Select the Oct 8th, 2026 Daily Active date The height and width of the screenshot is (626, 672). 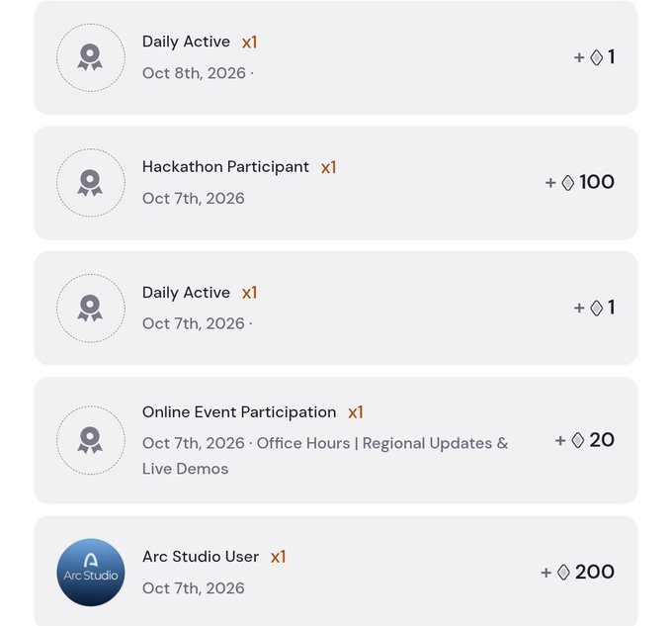194,73
